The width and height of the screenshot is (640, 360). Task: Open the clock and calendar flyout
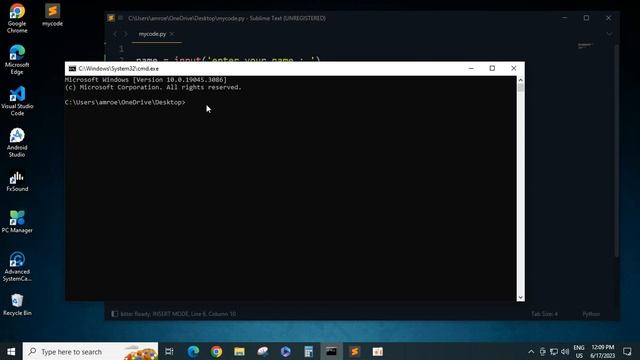click(x=602, y=351)
